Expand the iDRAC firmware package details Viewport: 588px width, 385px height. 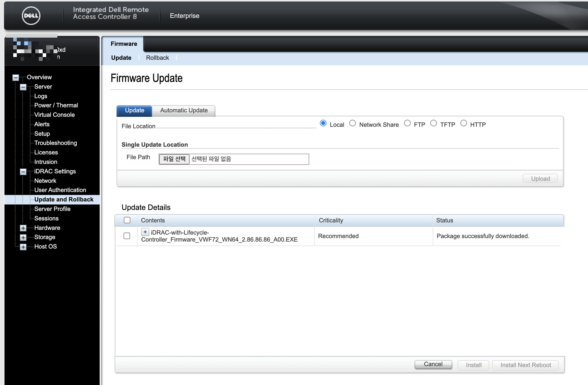(145, 232)
